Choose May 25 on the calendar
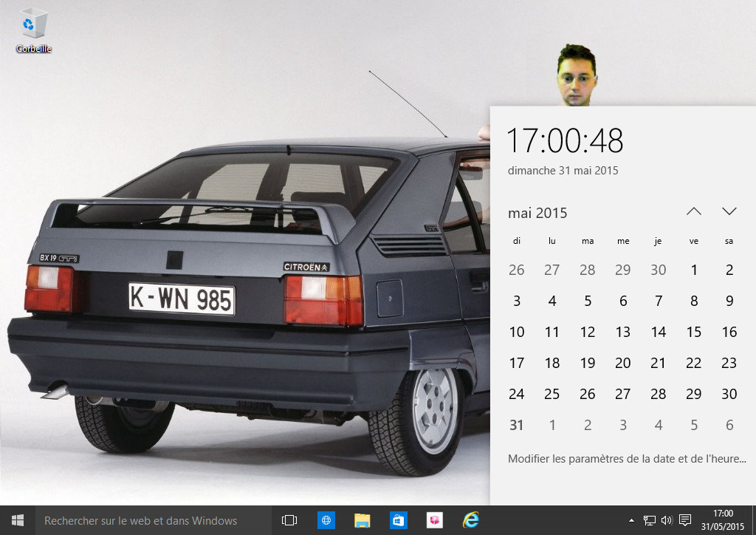 (552, 394)
